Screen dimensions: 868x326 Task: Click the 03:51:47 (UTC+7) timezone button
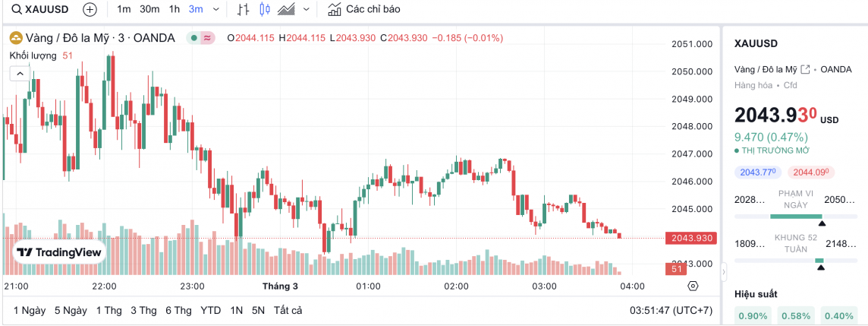(671, 310)
